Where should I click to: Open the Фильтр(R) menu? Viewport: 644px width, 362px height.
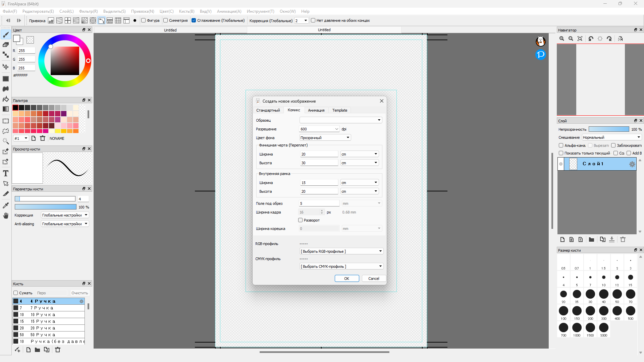click(x=89, y=11)
